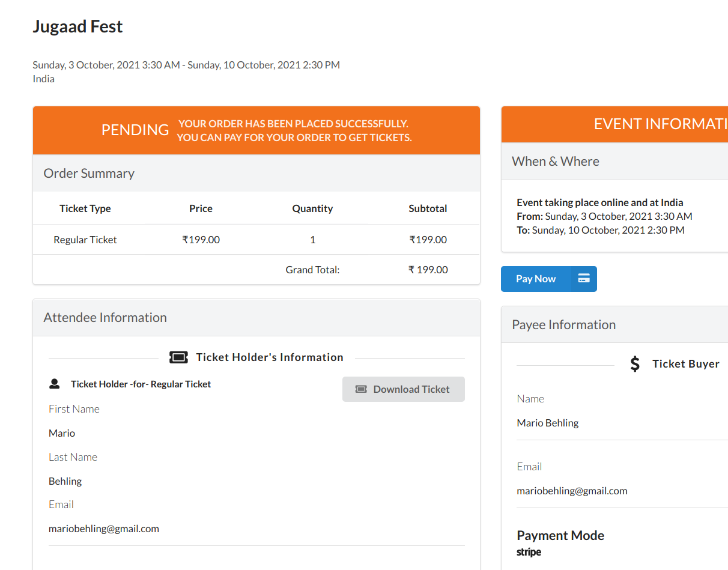Click the Subtotal column header
The image size is (728, 570).
(428, 208)
